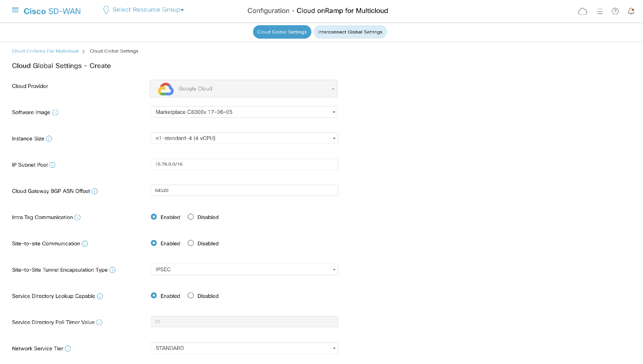The image size is (643, 364).
Task: Open the notifications bell
Action: pyautogui.click(x=631, y=11)
